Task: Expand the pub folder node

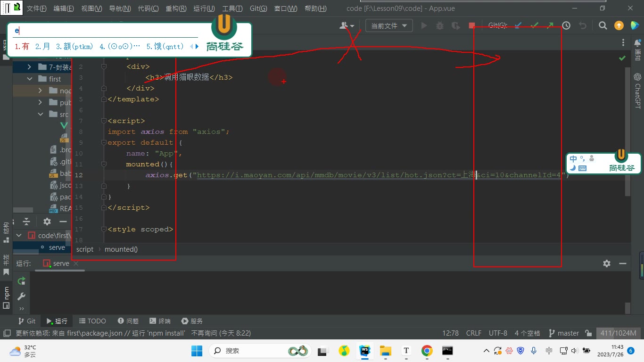Action: pyautogui.click(x=40, y=102)
